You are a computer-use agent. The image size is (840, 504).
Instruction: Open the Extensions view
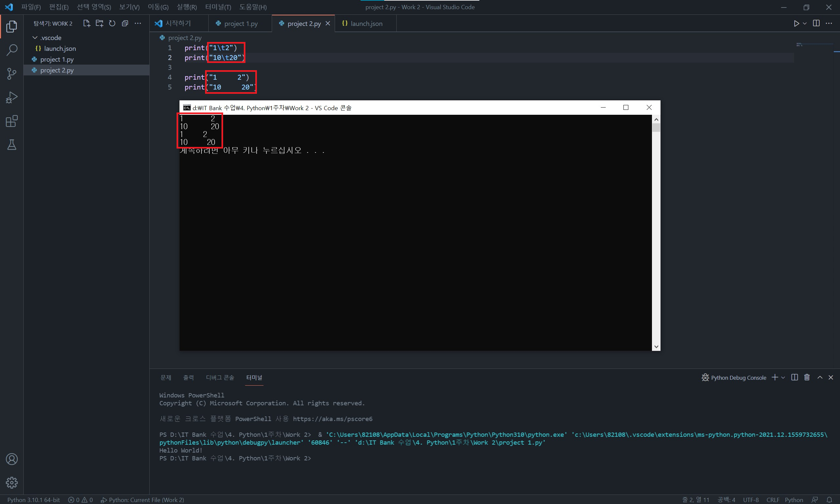tap(11, 121)
